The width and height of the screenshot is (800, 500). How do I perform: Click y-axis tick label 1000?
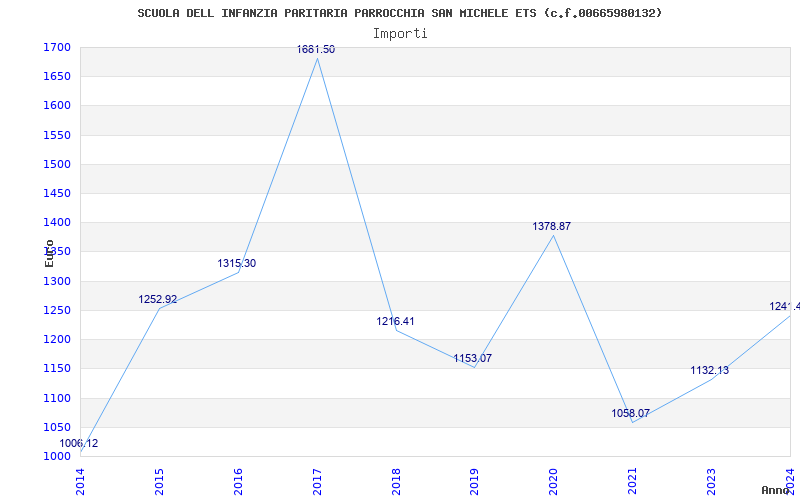[57, 457]
